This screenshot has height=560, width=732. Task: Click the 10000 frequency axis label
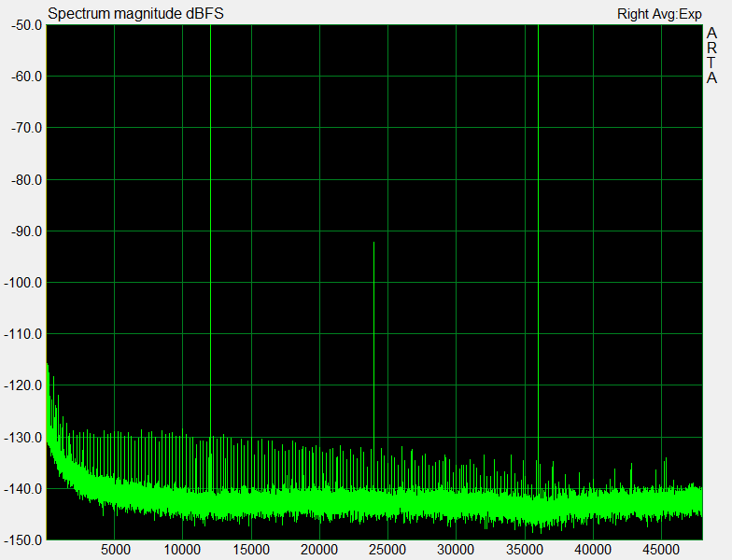click(182, 550)
